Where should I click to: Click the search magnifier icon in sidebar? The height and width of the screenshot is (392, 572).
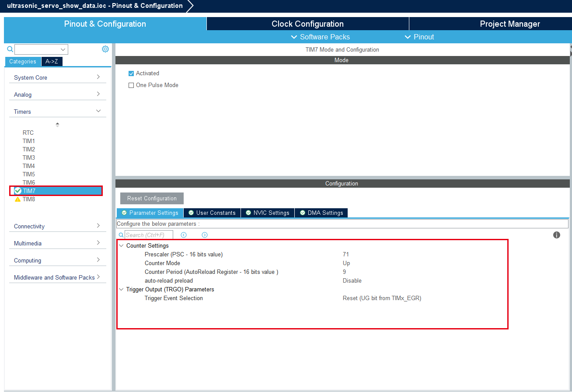[10, 49]
